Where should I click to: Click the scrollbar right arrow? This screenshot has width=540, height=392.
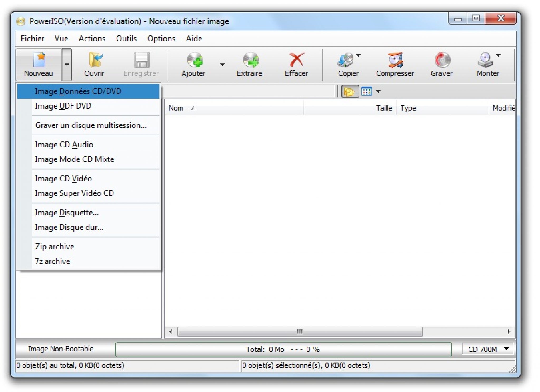click(509, 332)
